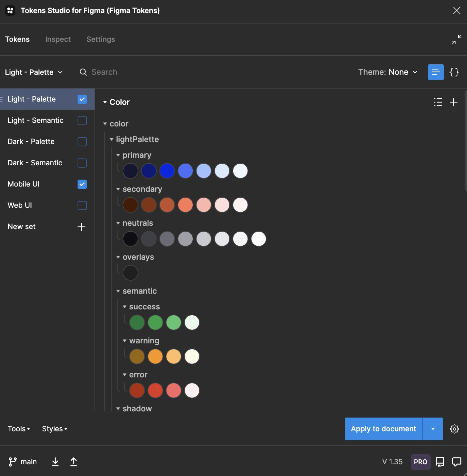Collapse the plugin window with arrows icon
Screen dimensions: 467x476
pos(456,39)
